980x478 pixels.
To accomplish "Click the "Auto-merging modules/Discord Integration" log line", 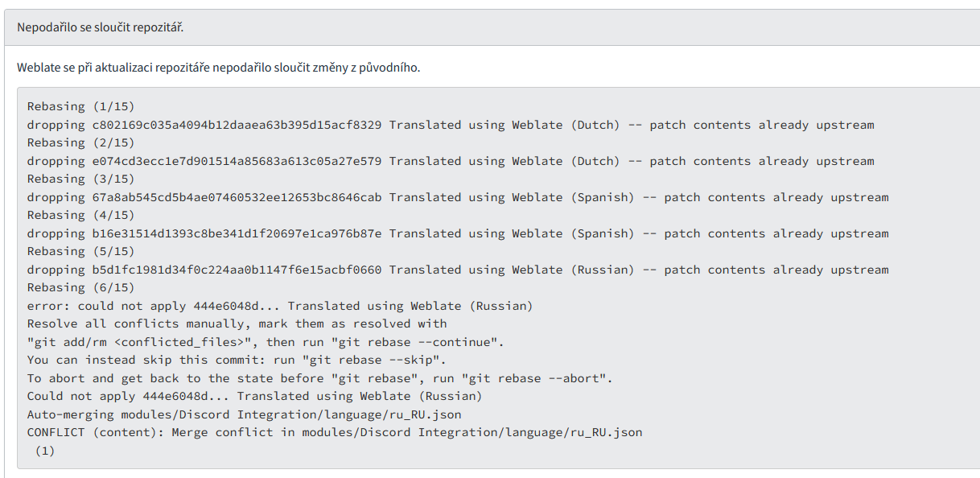I will [x=244, y=414].
